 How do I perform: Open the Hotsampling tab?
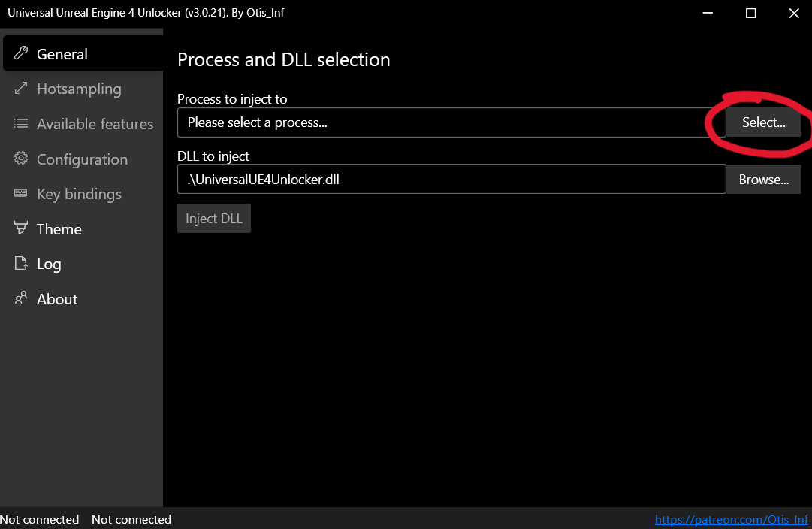[x=79, y=89]
